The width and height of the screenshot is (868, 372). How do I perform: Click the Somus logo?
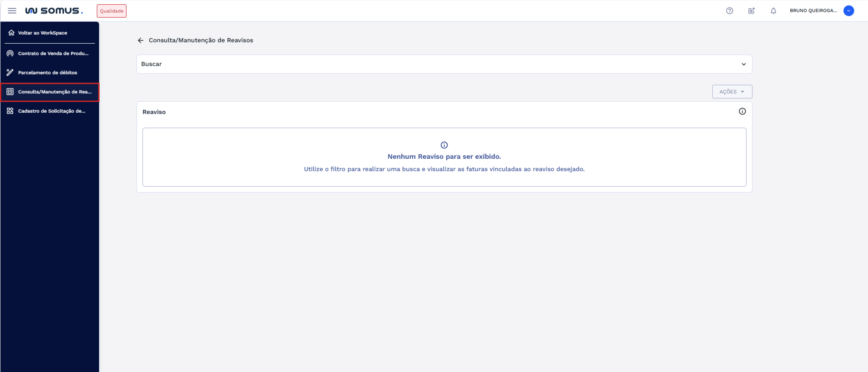pos(54,11)
